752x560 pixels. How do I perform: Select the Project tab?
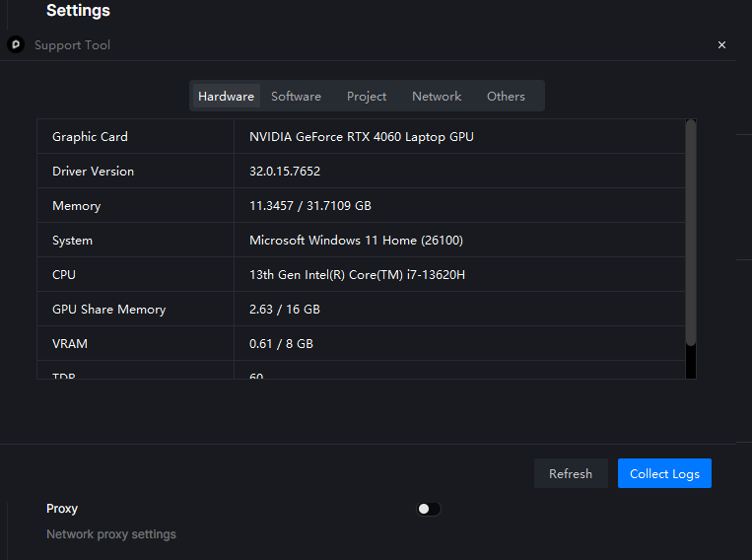coord(367,96)
